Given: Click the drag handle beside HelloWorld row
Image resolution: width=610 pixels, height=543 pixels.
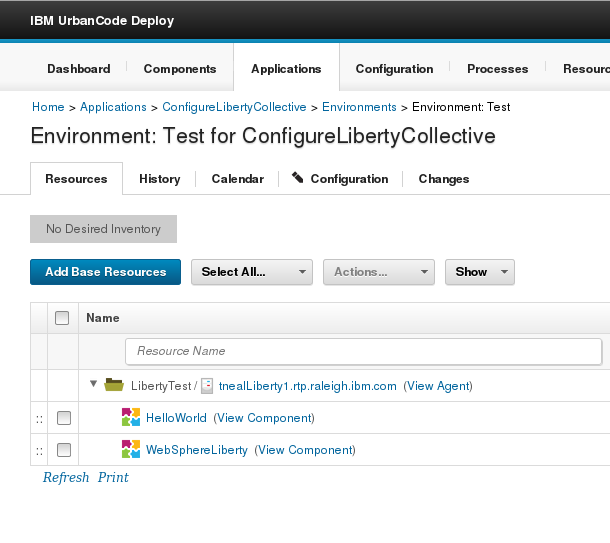Looking at the screenshot, I should click(39, 418).
